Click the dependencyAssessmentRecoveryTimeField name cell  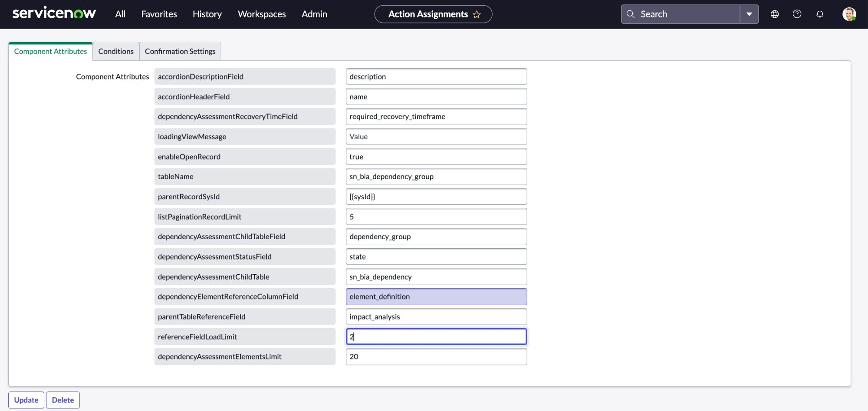[245, 116]
